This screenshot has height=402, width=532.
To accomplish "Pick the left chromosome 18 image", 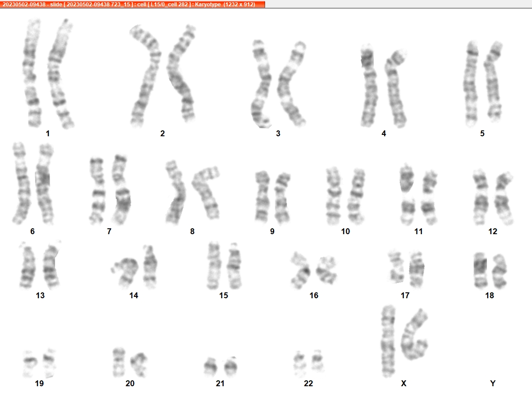I will click(x=480, y=270).
